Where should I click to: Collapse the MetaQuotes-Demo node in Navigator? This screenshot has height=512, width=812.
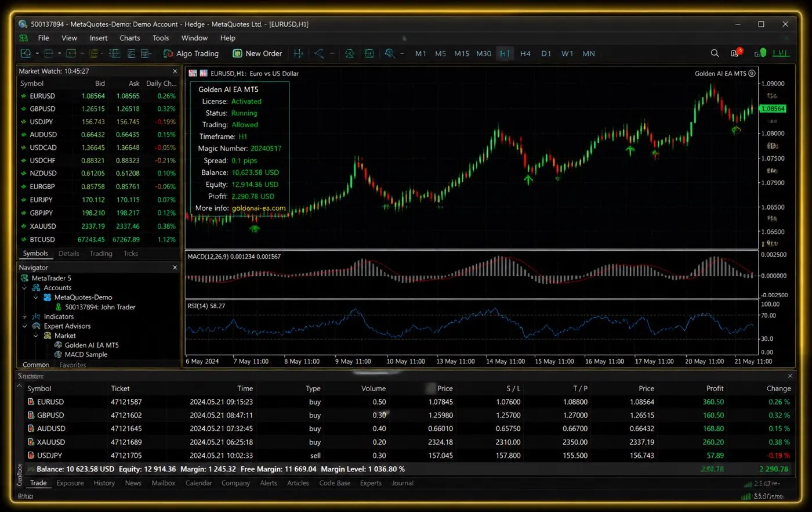click(36, 297)
